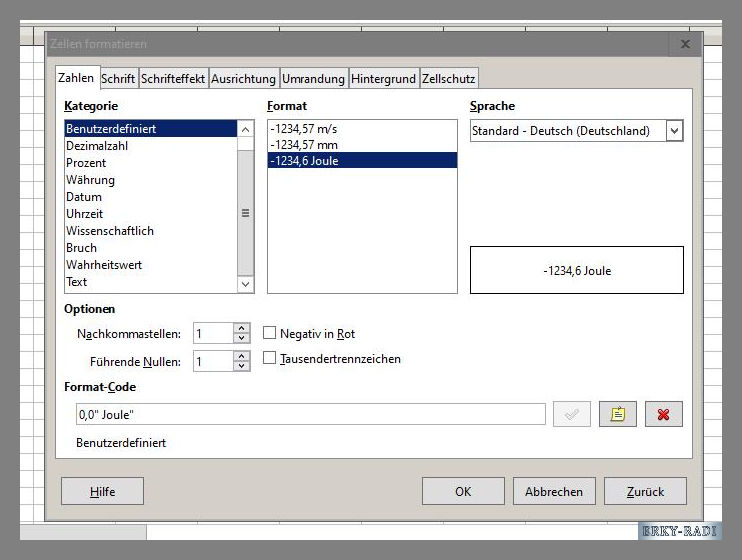The image size is (742, 560).
Task: Click the Zurück reset button
Action: tap(645, 491)
